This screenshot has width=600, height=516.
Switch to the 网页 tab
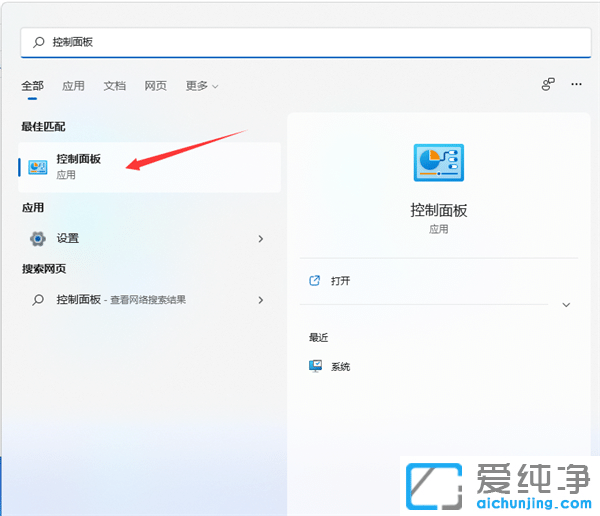[x=155, y=86]
